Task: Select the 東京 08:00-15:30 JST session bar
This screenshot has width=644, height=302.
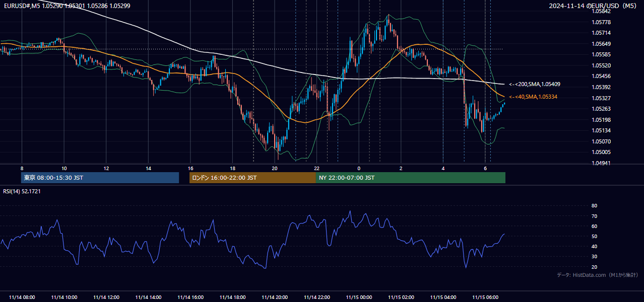Action: [100, 178]
